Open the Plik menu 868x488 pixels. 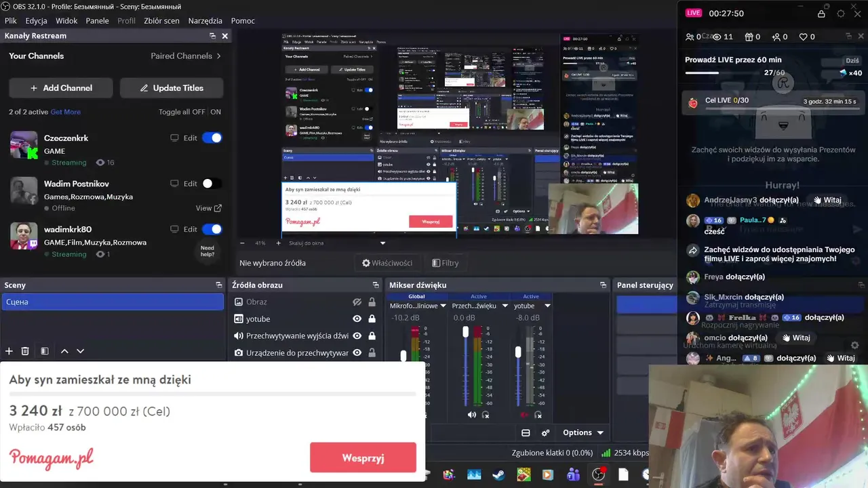(x=10, y=20)
